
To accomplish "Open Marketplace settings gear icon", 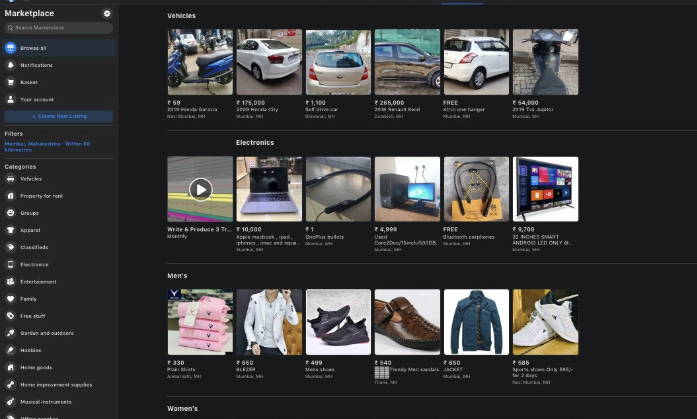I will tap(107, 13).
